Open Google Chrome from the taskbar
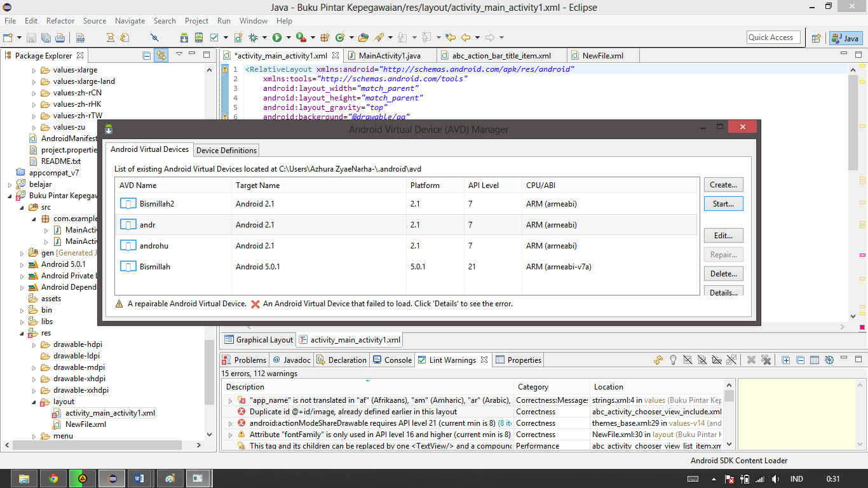This screenshot has height=488, width=868. coord(53,478)
